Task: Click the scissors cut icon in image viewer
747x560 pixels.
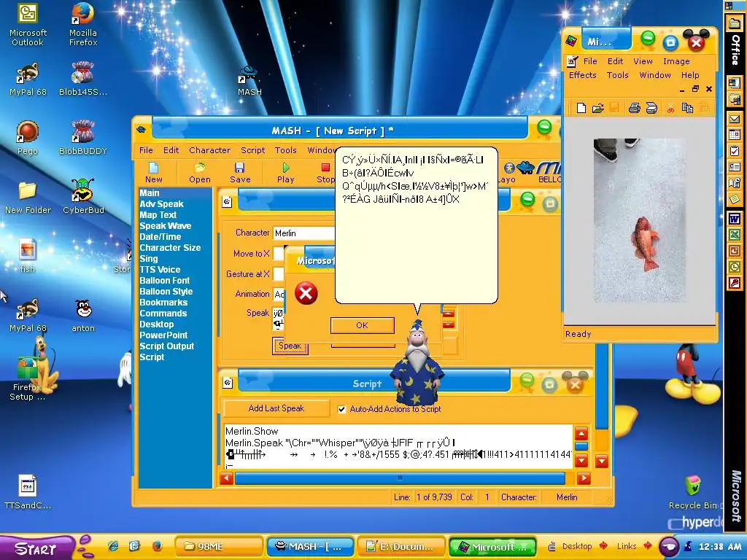Action: point(670,108)
